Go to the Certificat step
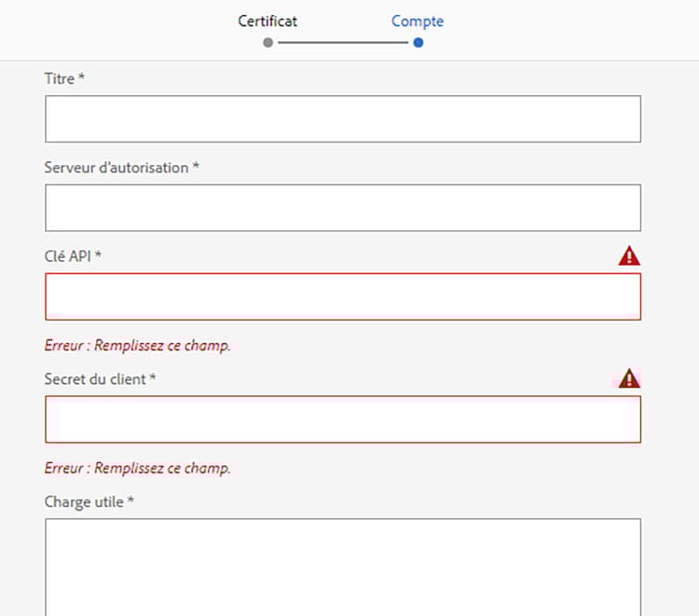The height and width of the screenshot is (616, 699). tap(267, 21)
